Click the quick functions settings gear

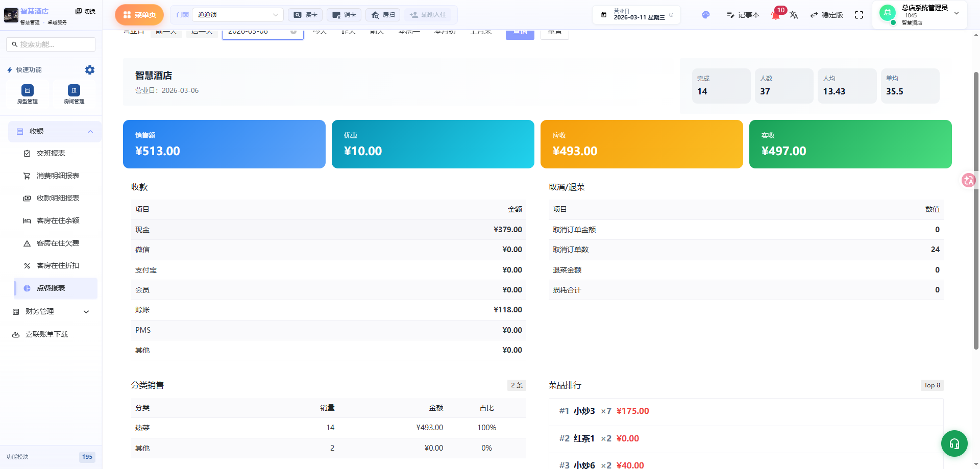pos(90,70)
